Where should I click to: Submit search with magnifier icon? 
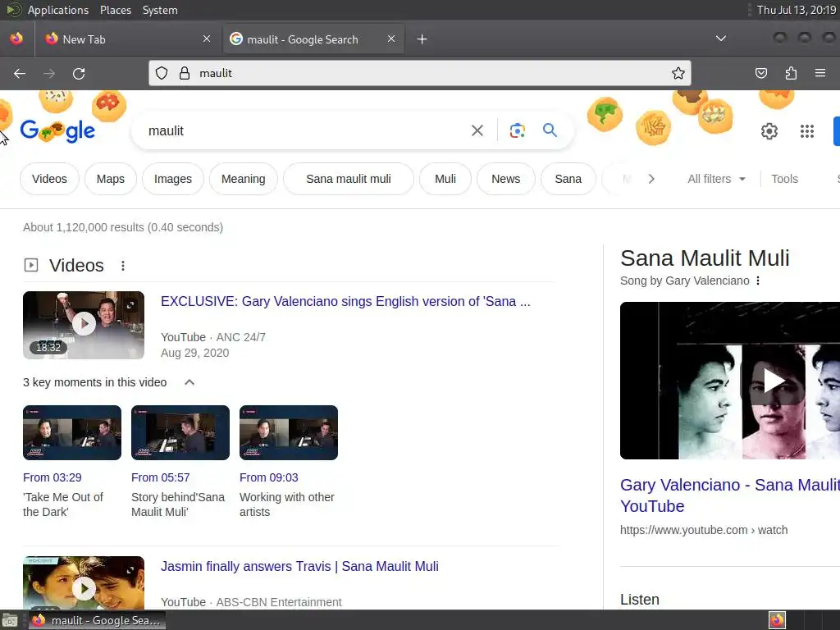[x=550, y=130]
